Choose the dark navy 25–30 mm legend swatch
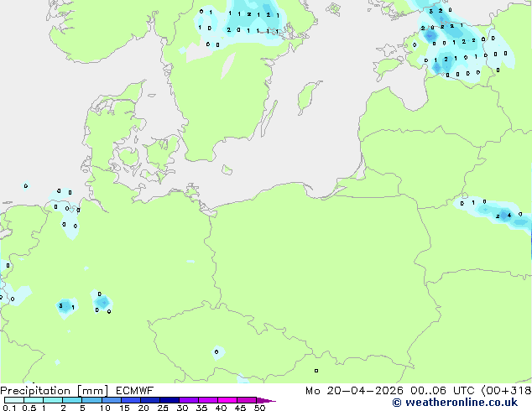 (x=170, y=400)
